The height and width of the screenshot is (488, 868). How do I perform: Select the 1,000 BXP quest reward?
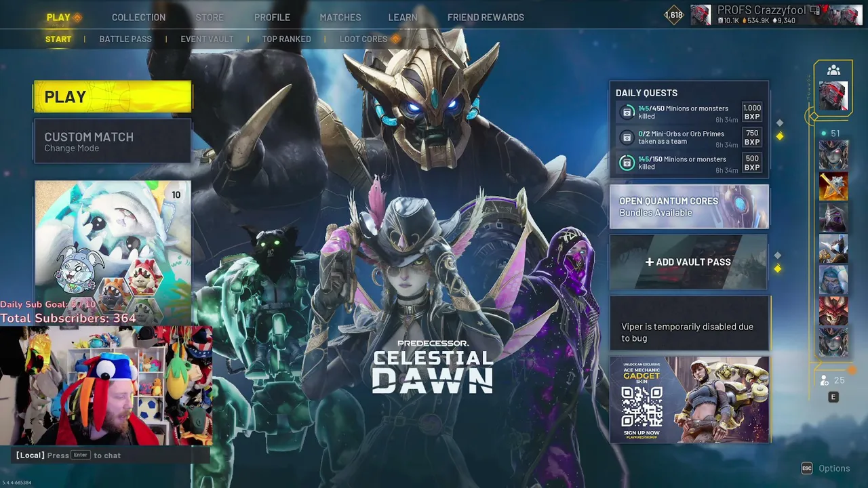[x=752, y=112]
